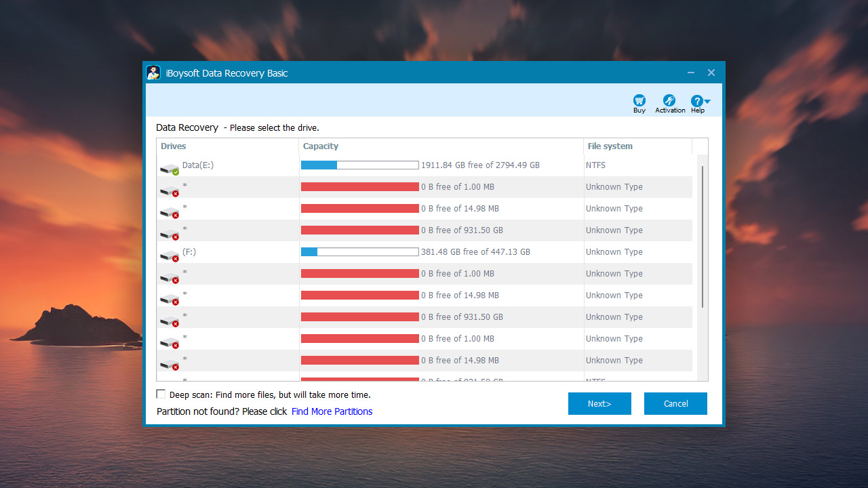The width and height of the screenshot is (868, 488).
Task: Click the Cancel button
Action: (x=675, y=403)
